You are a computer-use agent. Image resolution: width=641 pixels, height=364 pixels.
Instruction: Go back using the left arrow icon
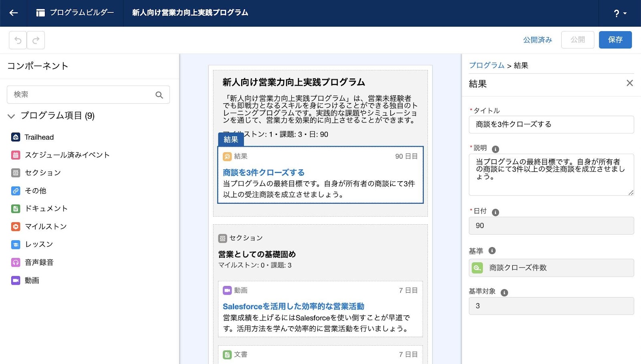(x=14, y=13)
